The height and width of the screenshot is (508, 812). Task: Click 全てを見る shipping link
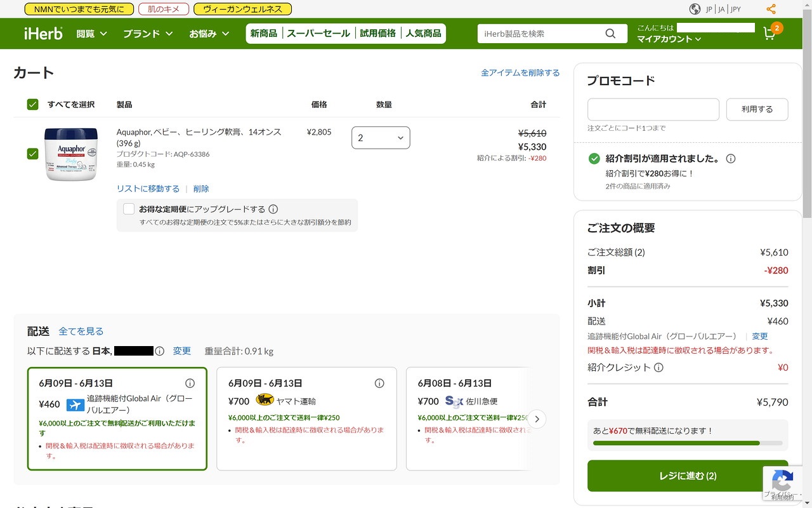(x=81, y=331)
